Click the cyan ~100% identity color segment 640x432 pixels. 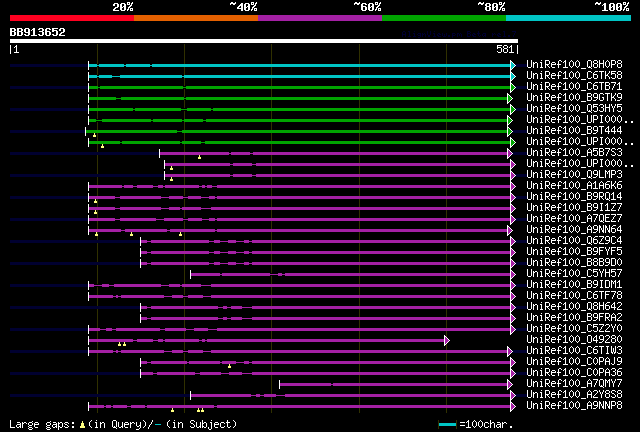click(x=568, y=18)
